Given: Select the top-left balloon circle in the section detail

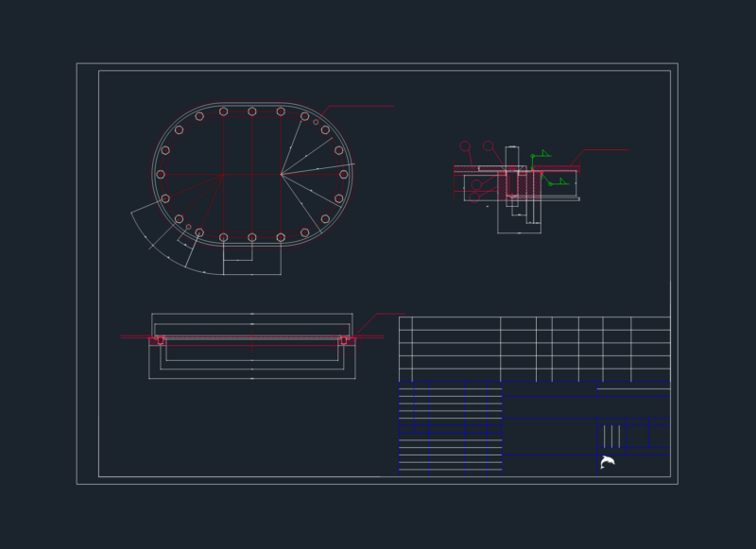Looking at the screenshot, I should [x=465, y=146].
